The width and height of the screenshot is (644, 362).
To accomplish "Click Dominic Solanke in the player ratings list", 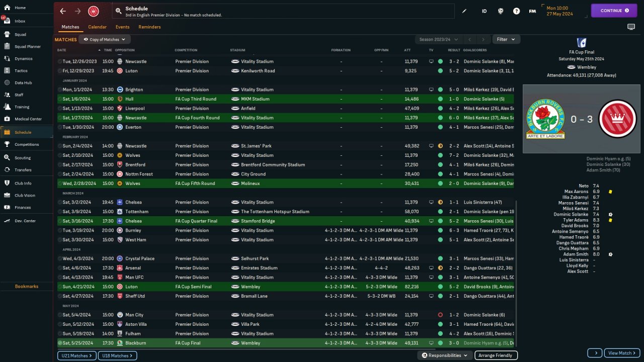I will (x=571, y=214).
